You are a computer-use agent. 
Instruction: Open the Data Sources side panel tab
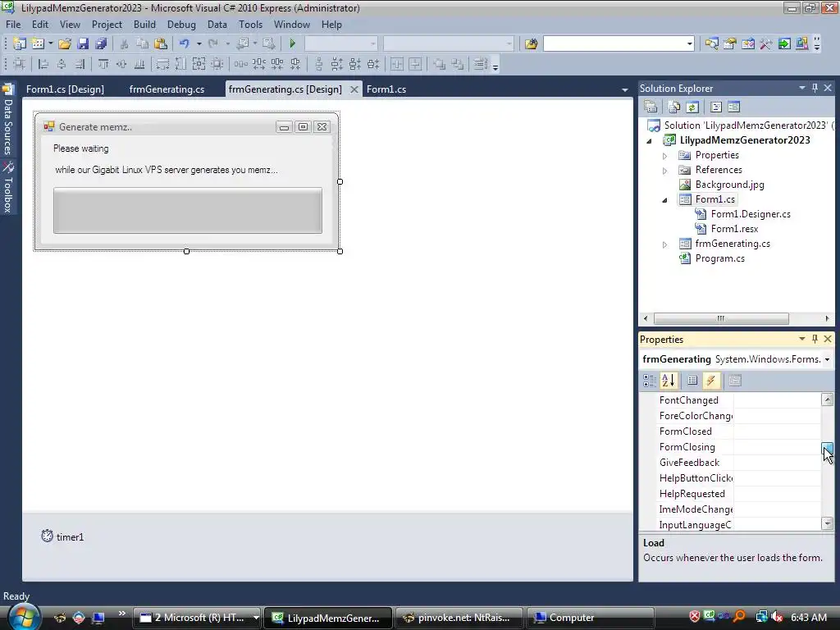(x=8, y=120)
